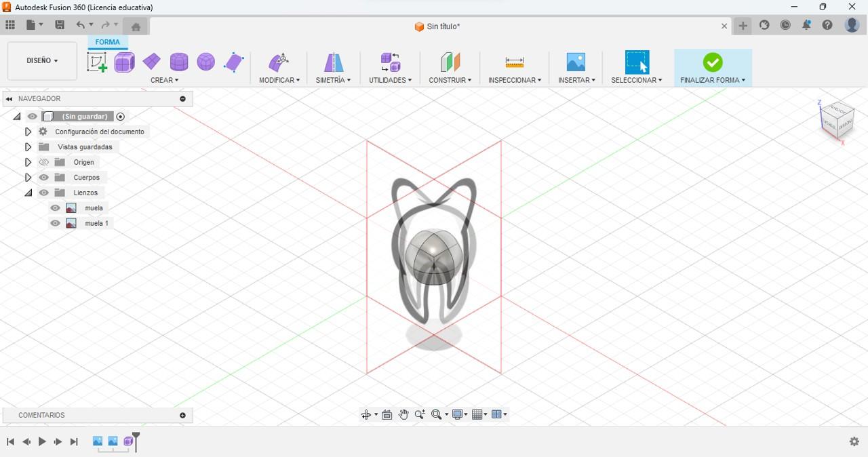Select the Pan hand tool
Viewport: 868px width, 457px height.
point(403,414)
